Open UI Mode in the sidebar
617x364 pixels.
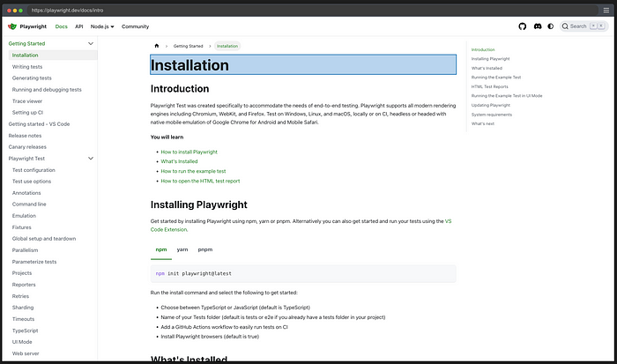(x=22, y=342)
